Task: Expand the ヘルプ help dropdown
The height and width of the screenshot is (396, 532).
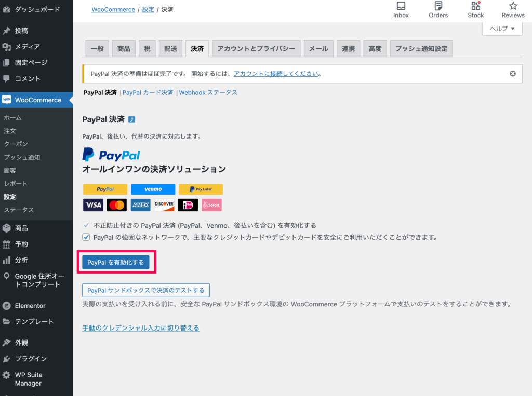Action: point(502,29)
